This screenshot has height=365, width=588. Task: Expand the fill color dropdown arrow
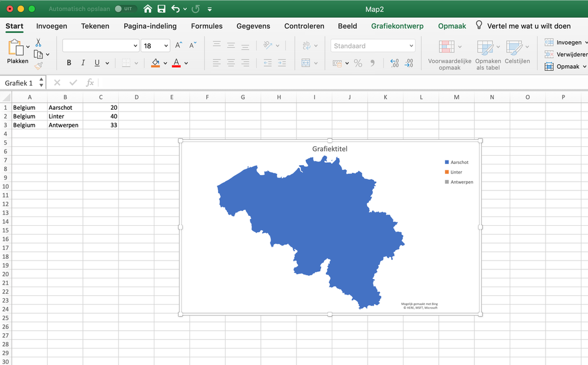click(x=166, y=63)
